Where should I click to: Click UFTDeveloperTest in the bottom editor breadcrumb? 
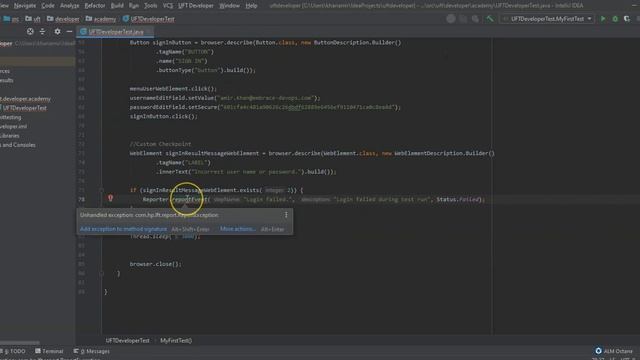coord(127,340)
